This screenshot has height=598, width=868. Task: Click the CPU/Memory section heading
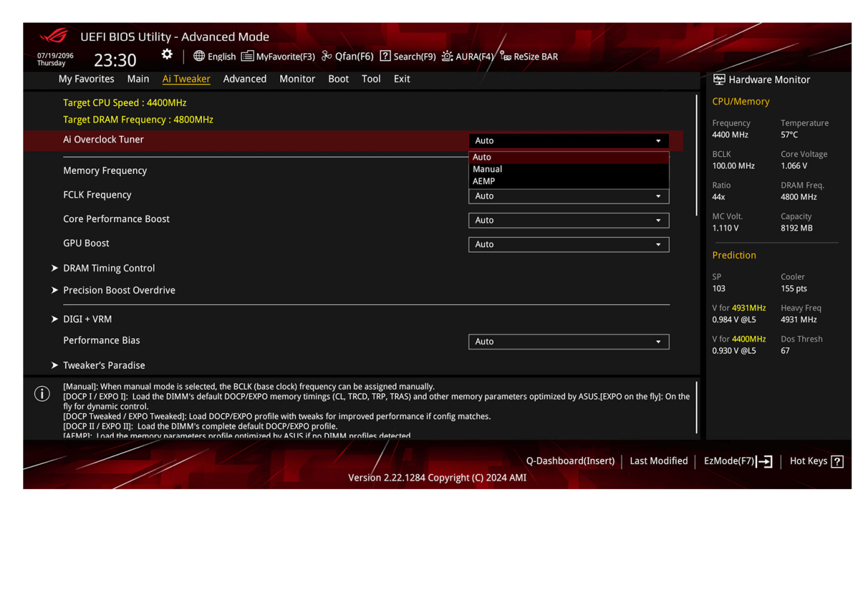tap(740, 102)
